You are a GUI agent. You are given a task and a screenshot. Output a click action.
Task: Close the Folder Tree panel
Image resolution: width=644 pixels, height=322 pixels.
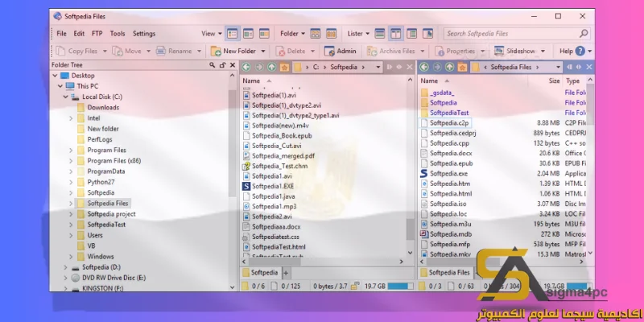point(233,65)
